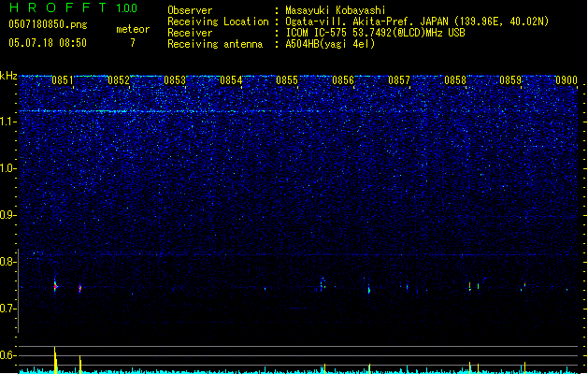Click the Receiving Location label

click(218, 22)
